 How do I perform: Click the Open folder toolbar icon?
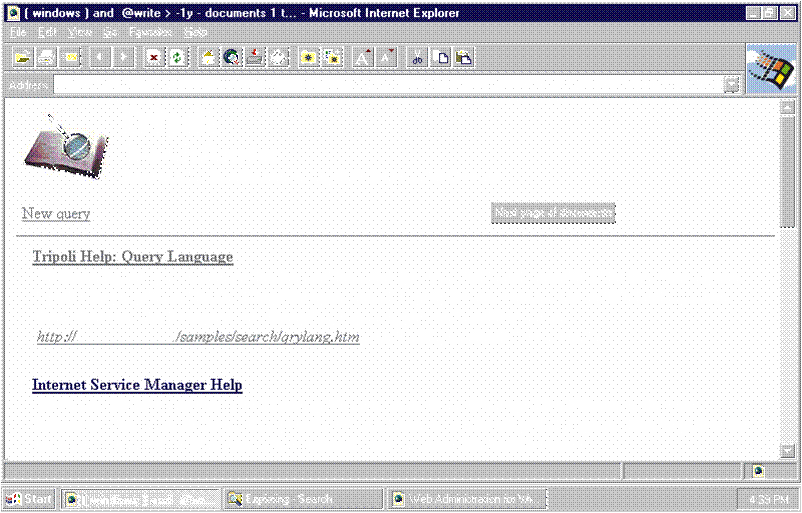pos(22,57)
